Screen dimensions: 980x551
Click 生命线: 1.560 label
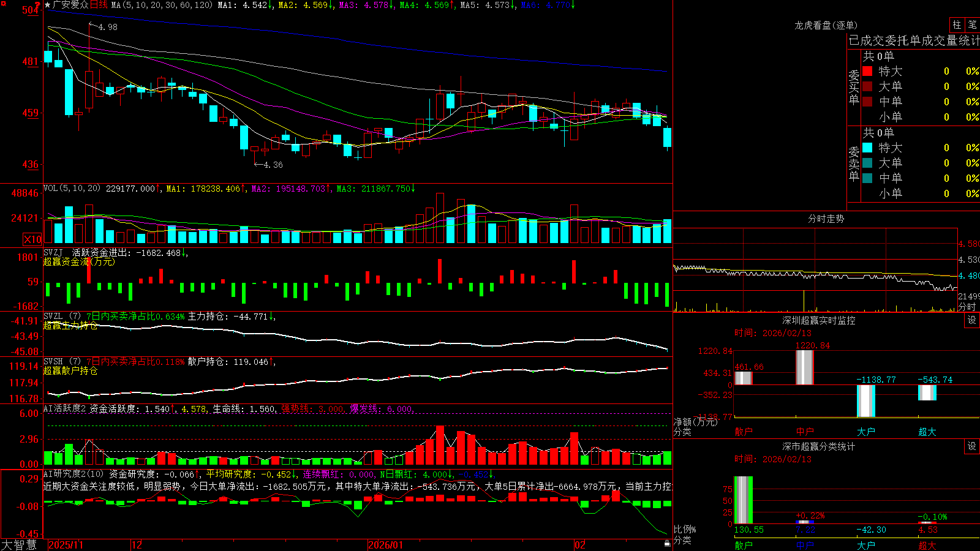click(x=244, y=408)
